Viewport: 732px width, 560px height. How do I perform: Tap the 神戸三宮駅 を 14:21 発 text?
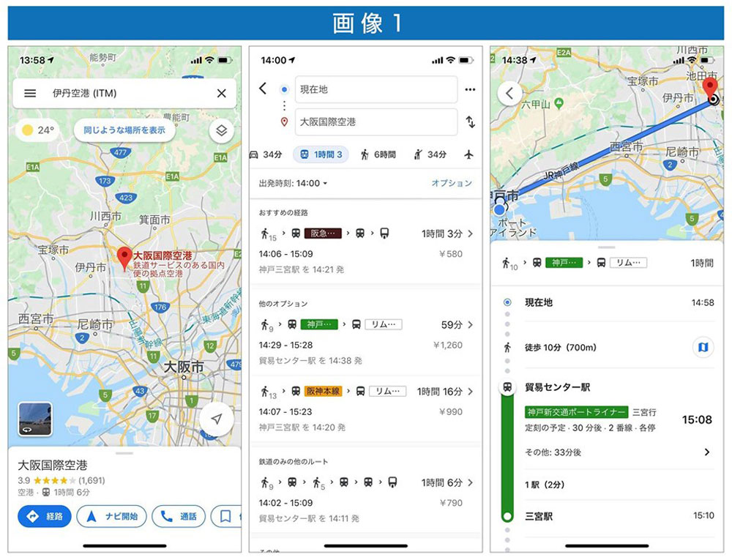click(x=301, y=269)
